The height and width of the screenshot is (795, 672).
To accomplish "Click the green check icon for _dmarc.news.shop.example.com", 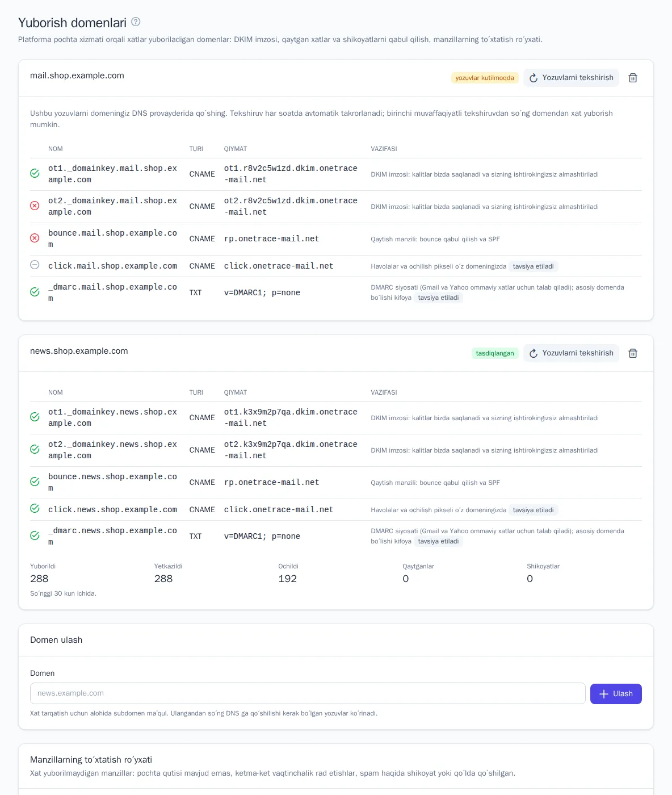I will (x=35, y=535).
